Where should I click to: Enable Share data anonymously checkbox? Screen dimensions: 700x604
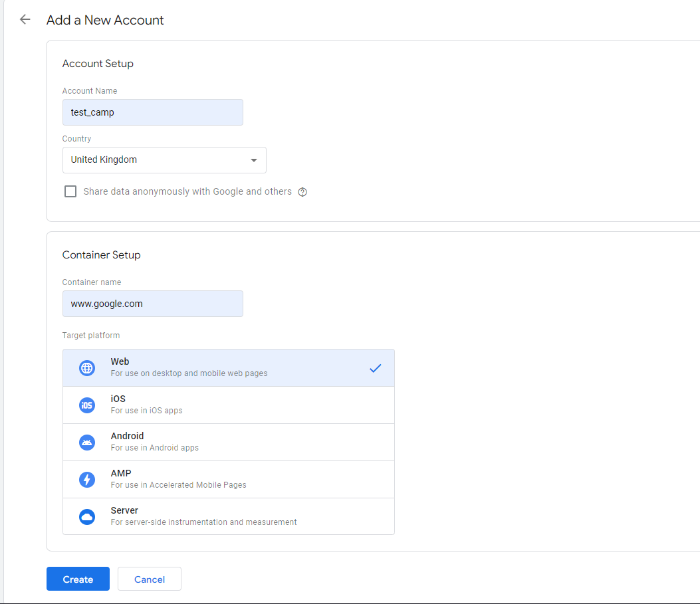click(70, 192)
